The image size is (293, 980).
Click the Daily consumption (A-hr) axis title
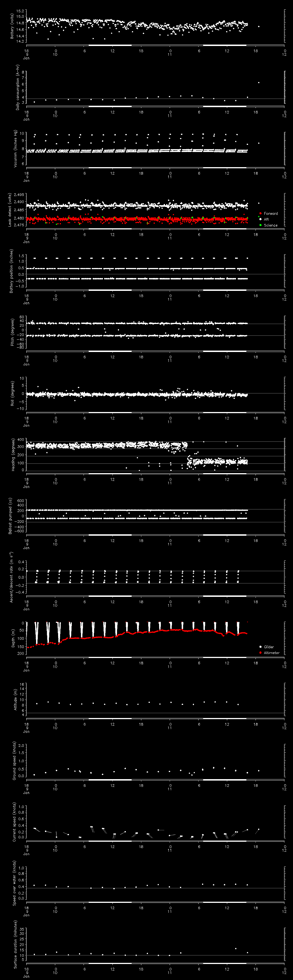pos(17,87)
